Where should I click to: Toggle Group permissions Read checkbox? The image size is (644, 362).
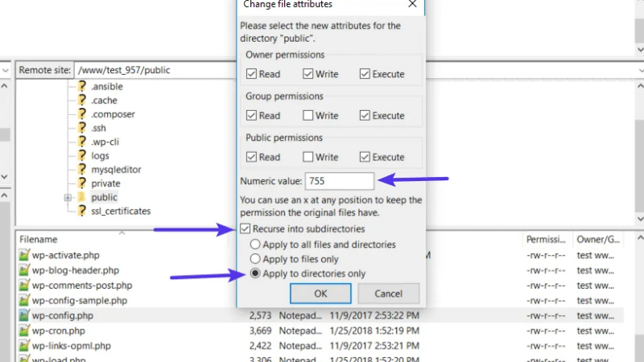(251, 115)
